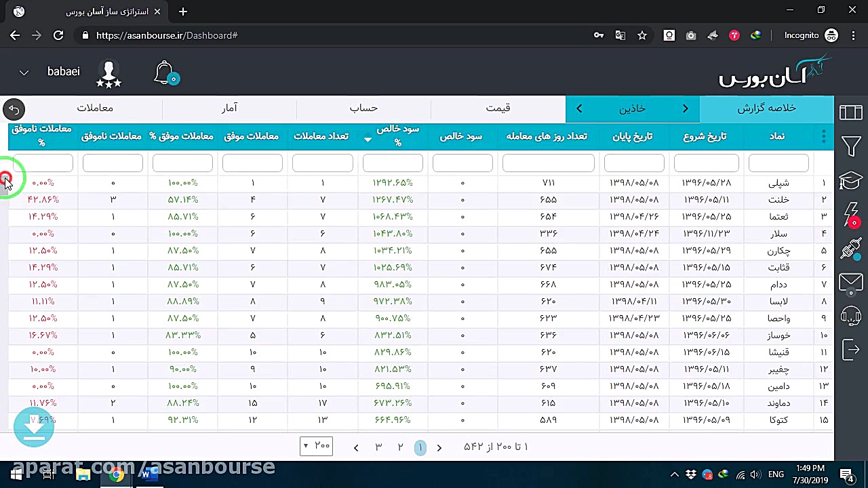Go to page 3 of results
This screenshot has height=488, width=868.
tap(378, 447)
